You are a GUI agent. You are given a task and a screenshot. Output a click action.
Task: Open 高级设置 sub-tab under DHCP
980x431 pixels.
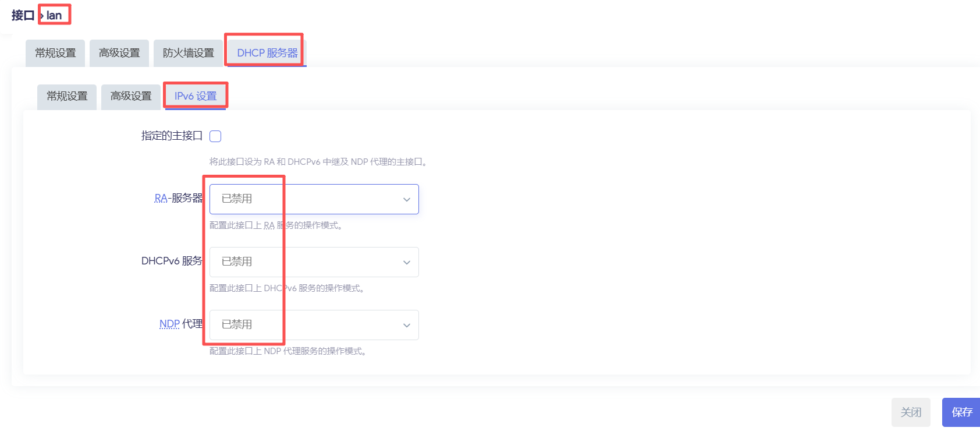(x=131, y=96)
